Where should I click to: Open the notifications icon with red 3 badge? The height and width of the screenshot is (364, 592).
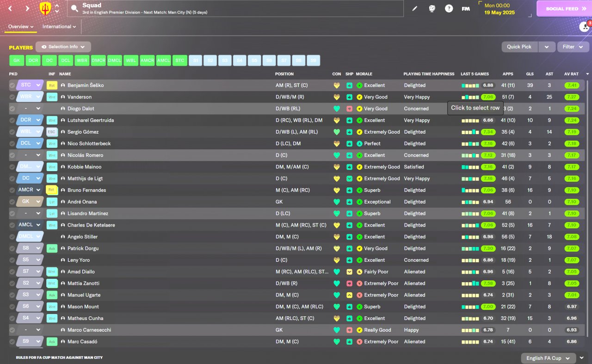click(585, 27)
